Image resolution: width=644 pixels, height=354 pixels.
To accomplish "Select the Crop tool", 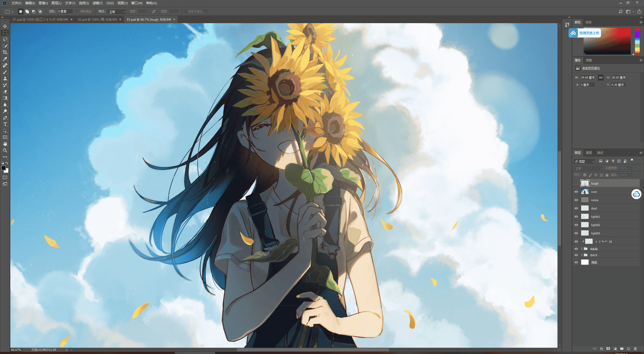I will click(x=5, y=52).
